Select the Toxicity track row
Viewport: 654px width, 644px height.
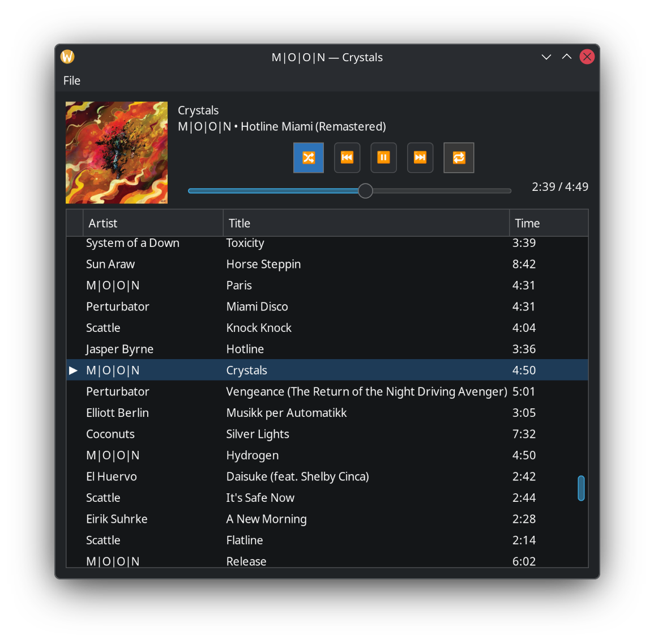tap(327, 243)
